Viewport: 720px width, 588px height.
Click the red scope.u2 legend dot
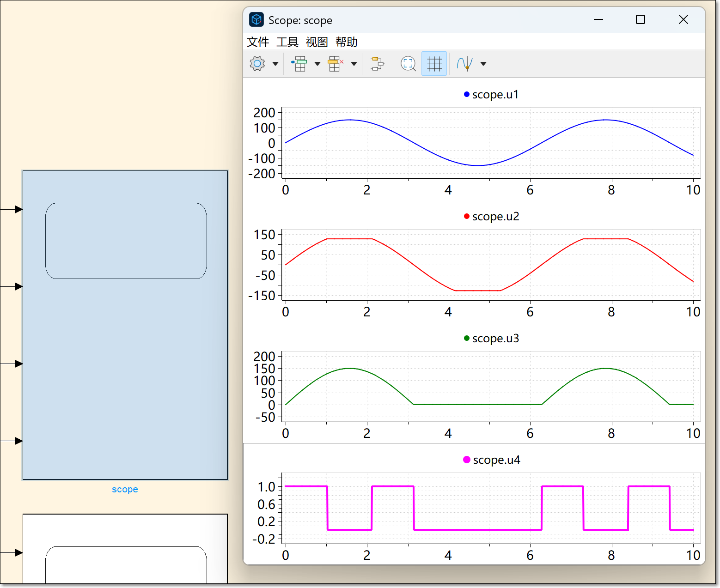click(x=467, y=216)
